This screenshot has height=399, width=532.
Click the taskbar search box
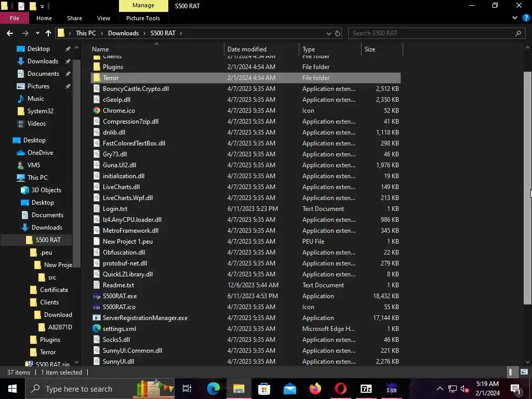click(100, 389)
